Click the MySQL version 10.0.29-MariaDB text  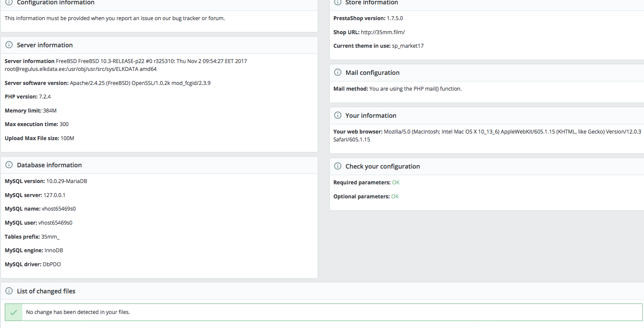(x=67, y=181)
